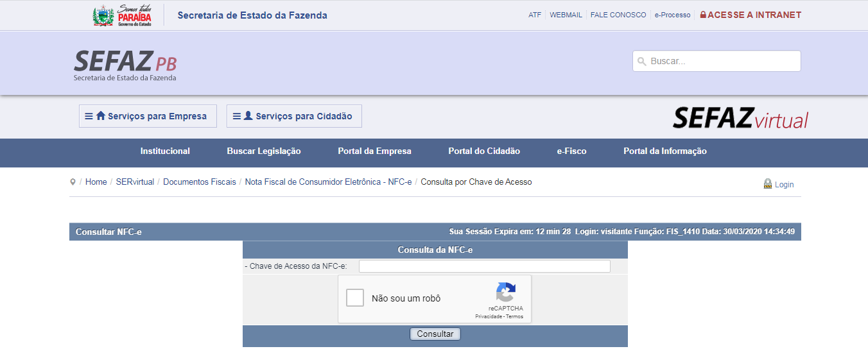Click the search magnifier icon
The width and height of the screenshot is (868, 358).
pyautogui.click(x=641, y=62)
